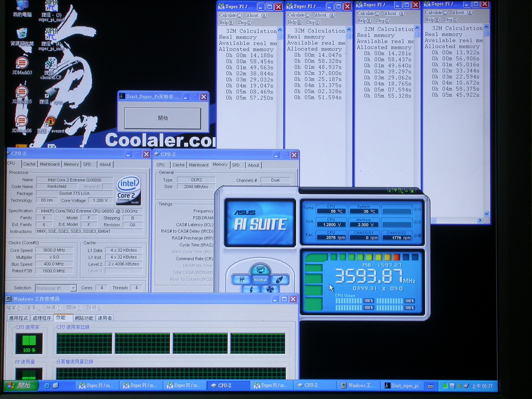
Task: Open the Memory tab in left CPU-Z window
Action: [71, 164]
